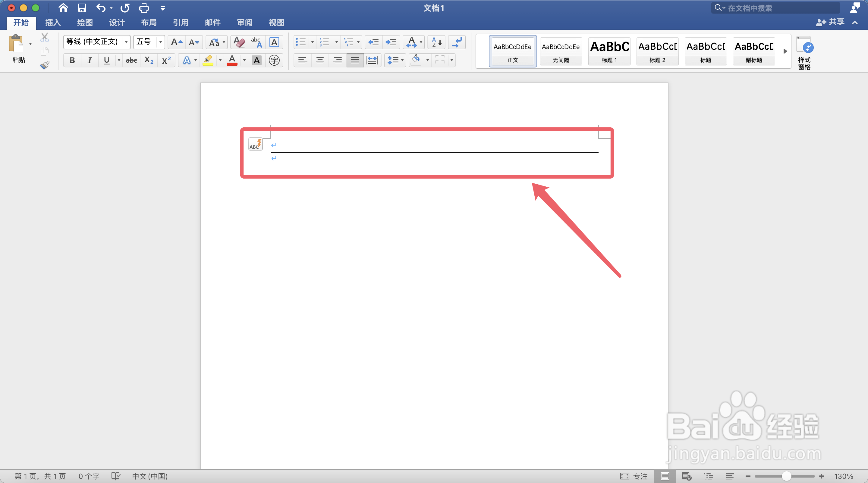868x483 pixels.
Task: Decrease paragraph indent
Action: [x=373, y=42]
